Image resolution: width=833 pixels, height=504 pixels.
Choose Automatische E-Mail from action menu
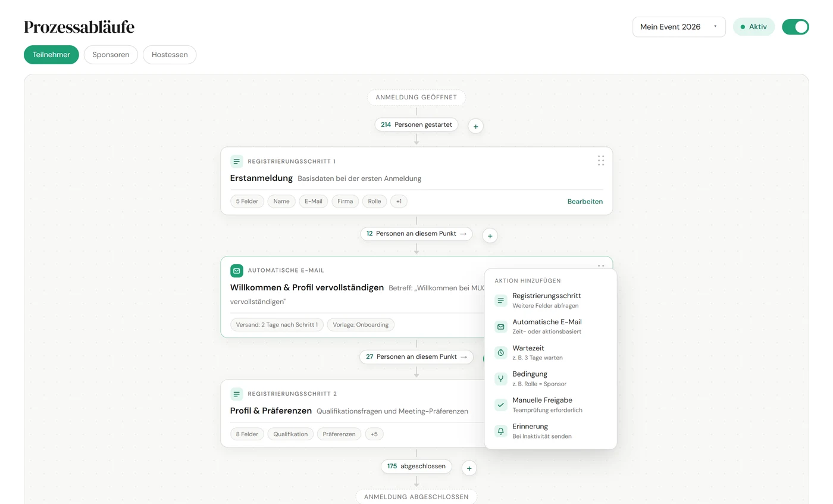pos(550,327)
